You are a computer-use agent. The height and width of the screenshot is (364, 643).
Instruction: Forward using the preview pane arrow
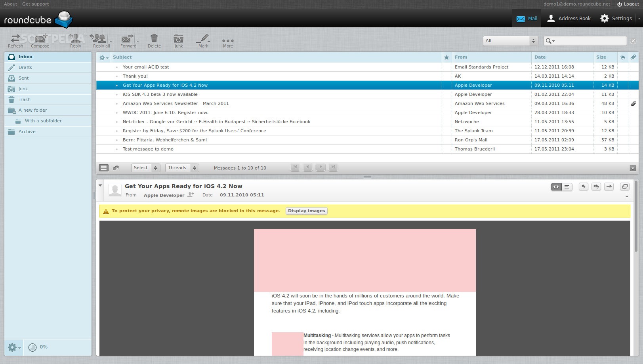(609, 187)
